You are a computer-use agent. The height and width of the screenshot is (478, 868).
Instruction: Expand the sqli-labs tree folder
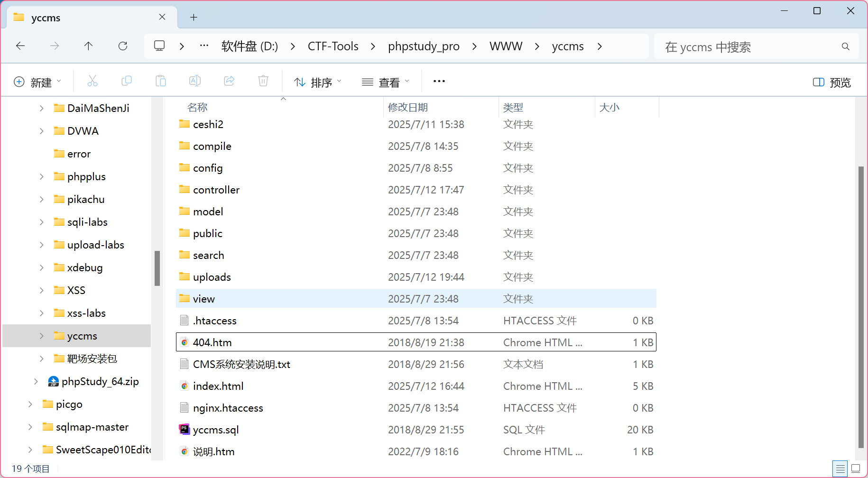[42, 222]
